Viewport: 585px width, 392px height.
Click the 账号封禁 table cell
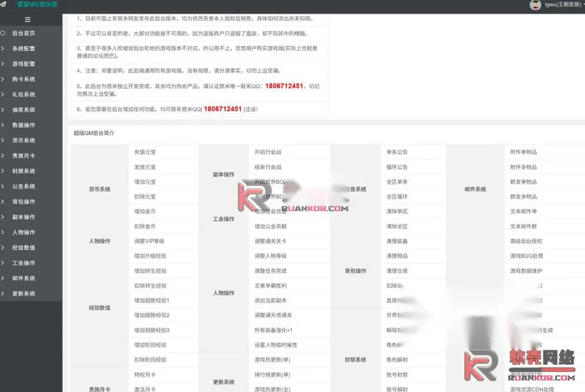(x=414, y=374)
